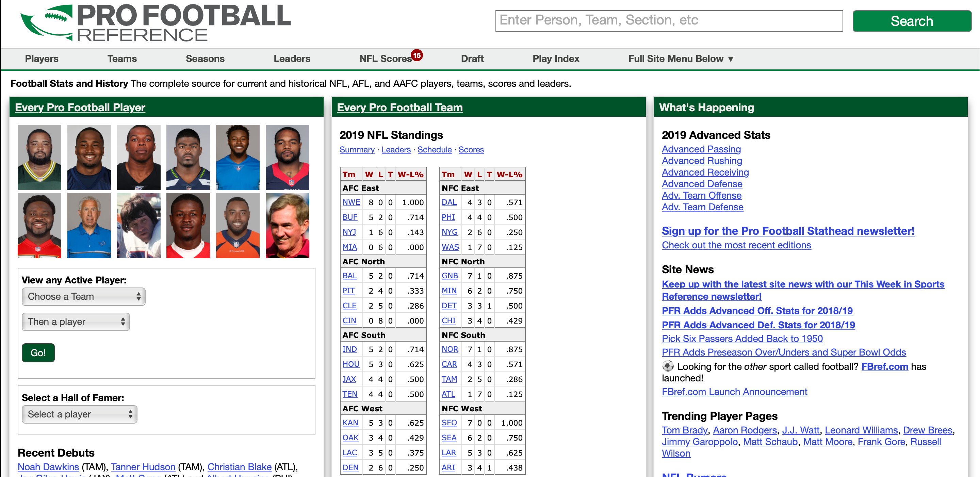The height and width of the screenshot is (477, 980).
Task: Click the gray-haired coach in blue Lions polo
Action: pos(89,226)
